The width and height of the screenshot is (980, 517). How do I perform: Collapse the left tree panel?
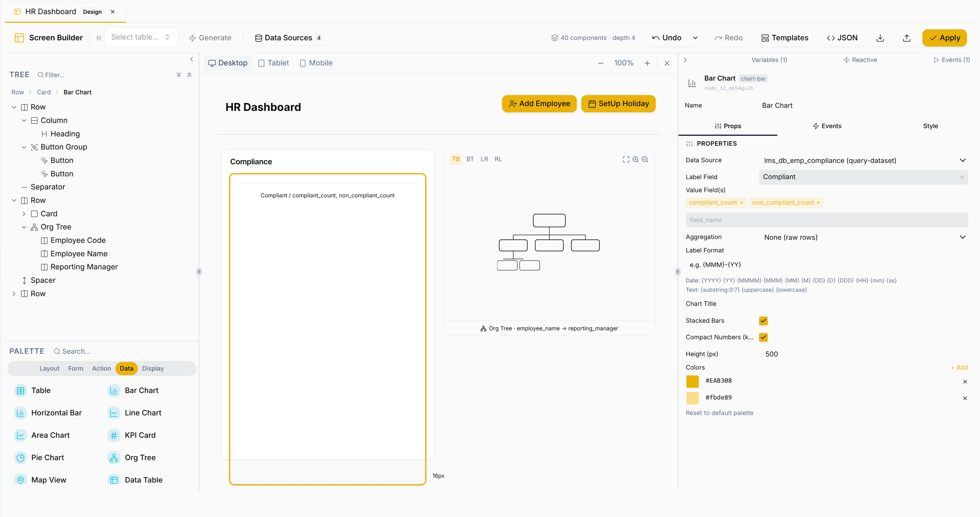[x=191, y=59]
